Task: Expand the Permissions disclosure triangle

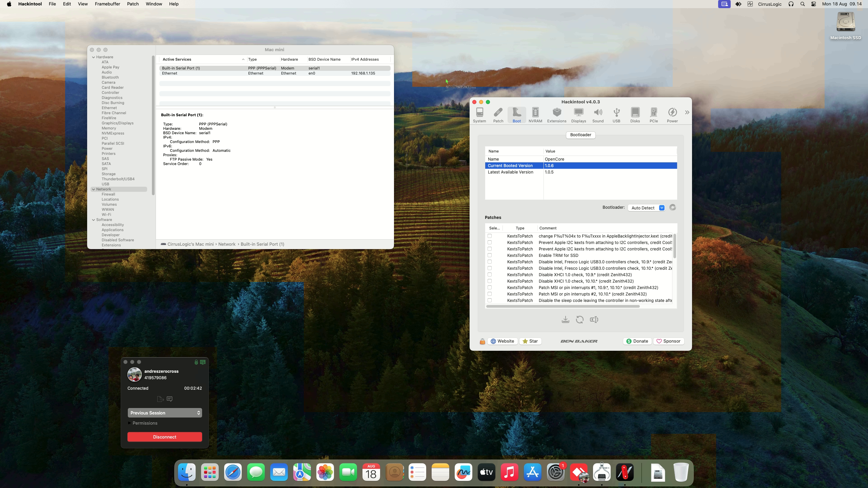Action: pos(130,423)
